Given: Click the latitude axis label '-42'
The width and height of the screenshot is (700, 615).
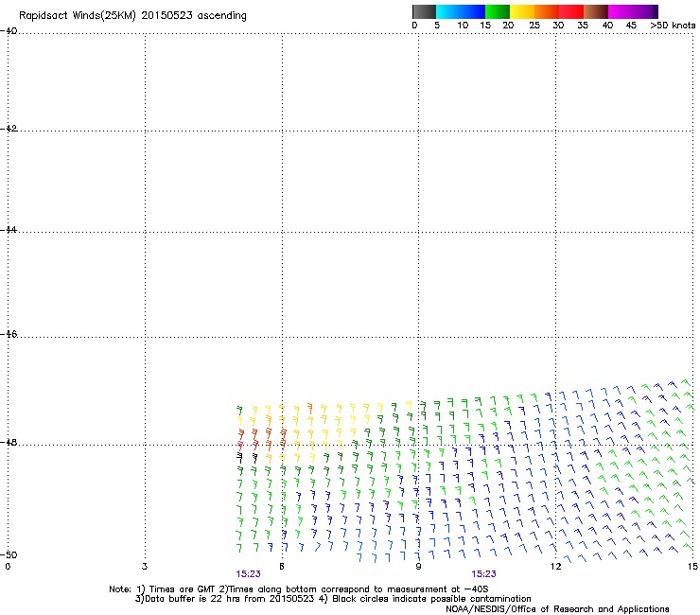Looking at the screenshot, I should click(x=9, y=128).
